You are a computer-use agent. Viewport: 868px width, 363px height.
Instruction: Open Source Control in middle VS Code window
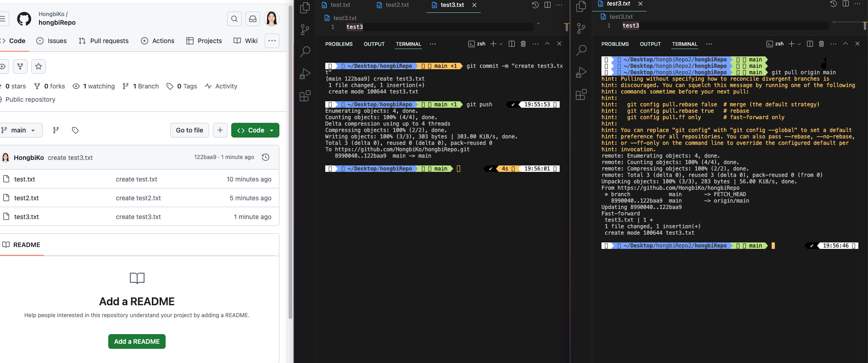coord(305,29)
